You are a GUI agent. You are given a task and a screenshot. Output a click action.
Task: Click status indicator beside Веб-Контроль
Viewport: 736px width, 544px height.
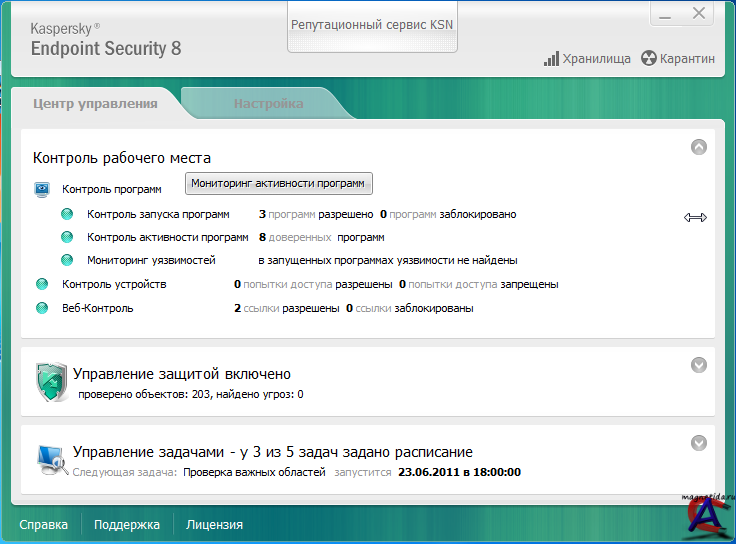point(42,309)
